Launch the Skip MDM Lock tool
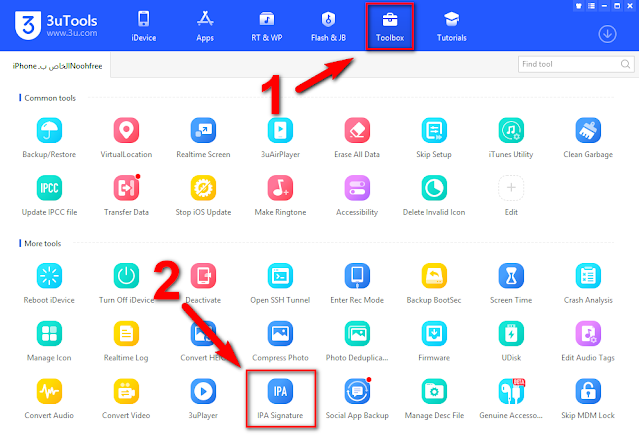Image resolution: width=639 pixels, height=438 pixels. [588, 391]
